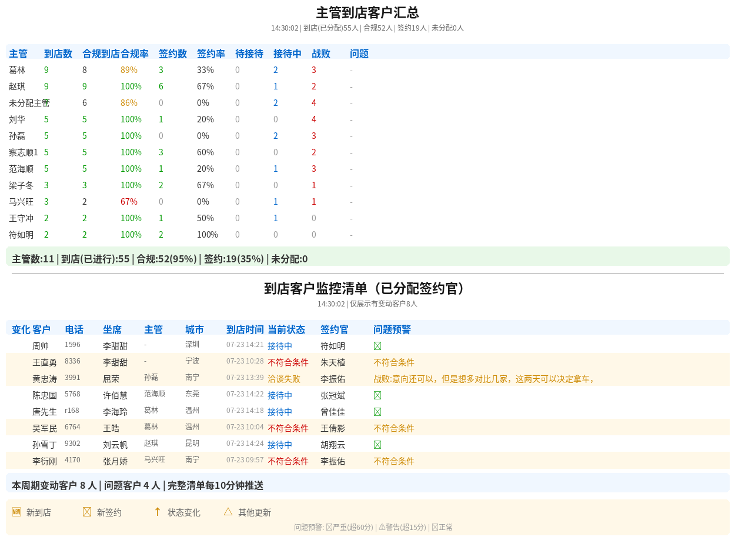Click the city 深圳

pos(192,345)
